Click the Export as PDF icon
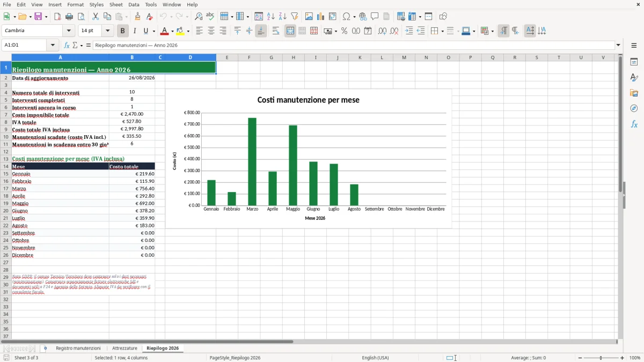The image size is (644, 362). pyautogui.click(x=57, y=17)
